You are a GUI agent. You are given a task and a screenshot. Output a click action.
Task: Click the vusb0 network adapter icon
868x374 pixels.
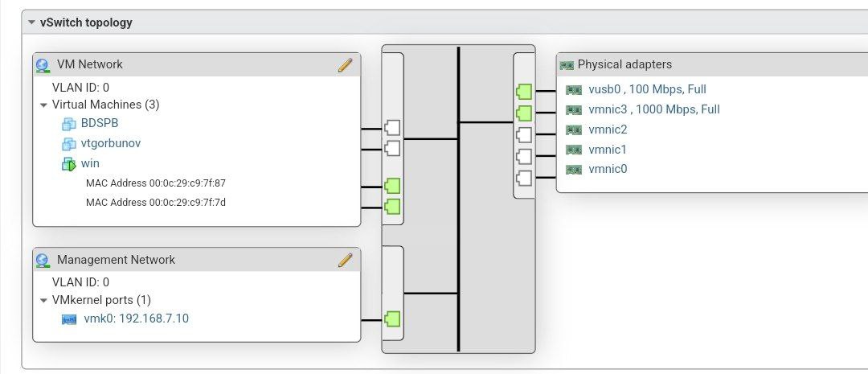(x=573, y=90)
